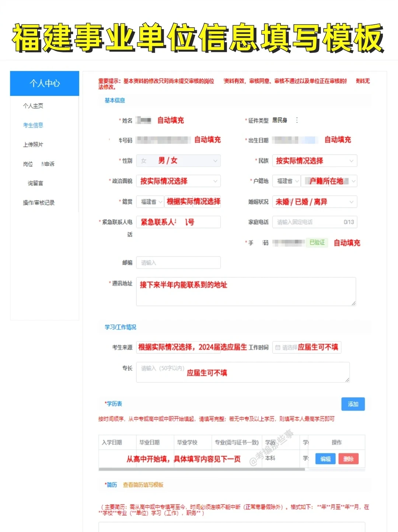This screenshot has height=532, width=398.
Task: Click the 通讯地址 address text area
Action: tap(246, 291)
